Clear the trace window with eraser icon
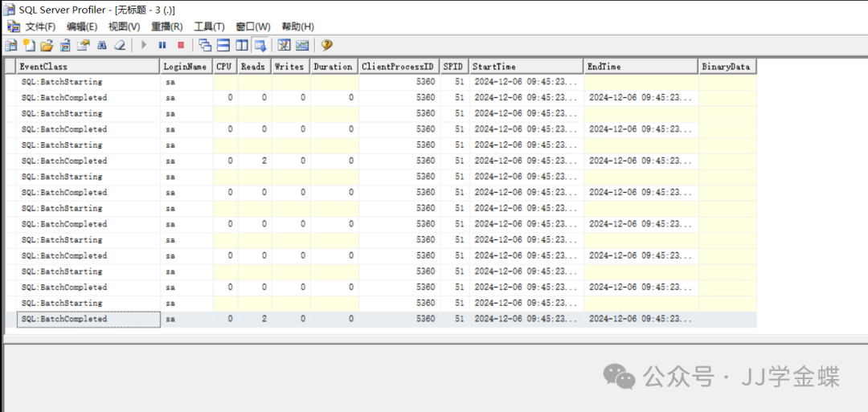 (x=120, y=45)
